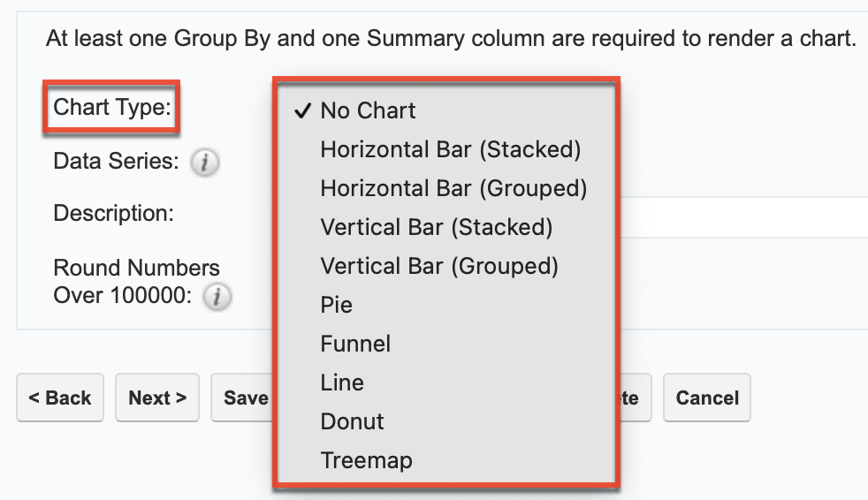868x500 pixels.
Task: Click the Data Series label
Action: pos(116,163)
